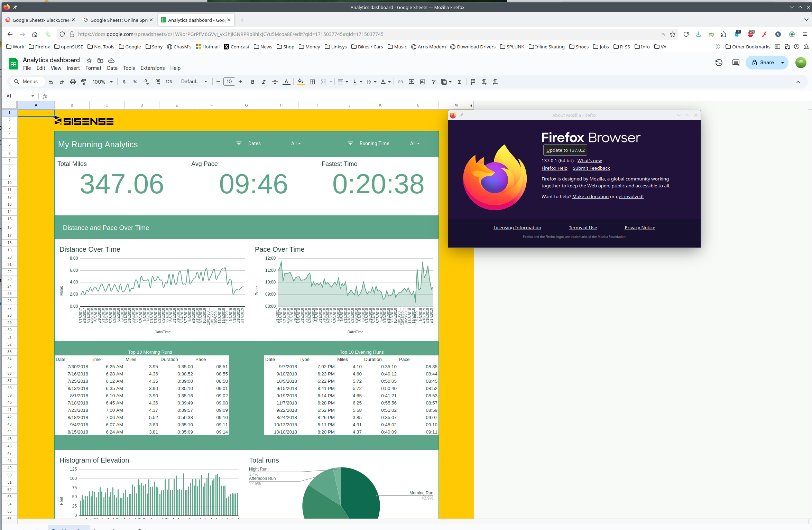
Task: Open the Insert menu
Action: 73,68
